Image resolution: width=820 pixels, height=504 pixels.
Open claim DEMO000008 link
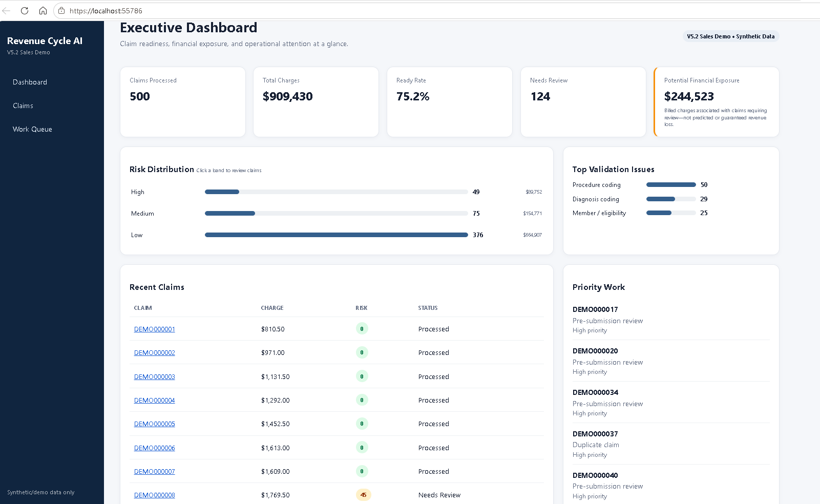coord(154,495)
